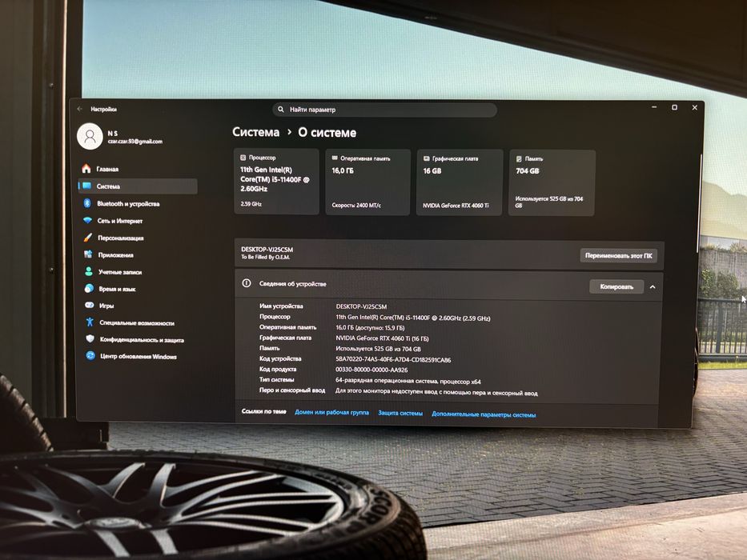Click the NVIDIA GeForce RTX 4060 Ti card label
Screen dimensions: 747x560
[456, 206]
